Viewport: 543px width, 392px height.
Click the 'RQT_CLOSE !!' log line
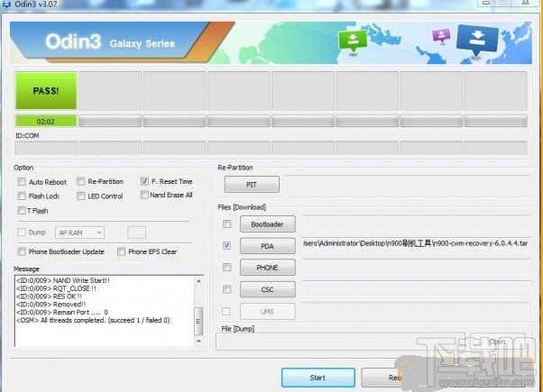click(x=56, y=288)
